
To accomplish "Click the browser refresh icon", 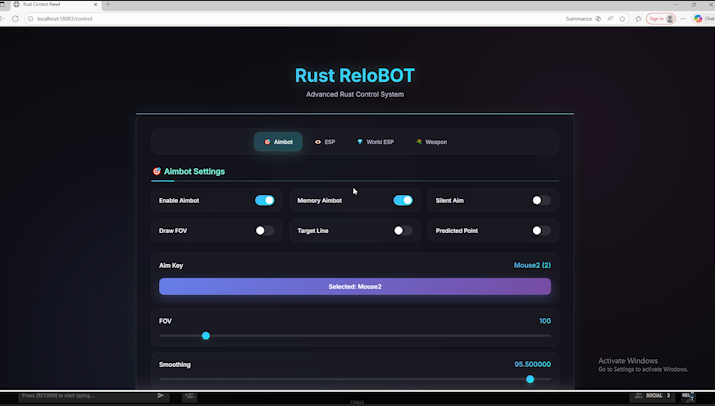I will (x=15, y=18).
